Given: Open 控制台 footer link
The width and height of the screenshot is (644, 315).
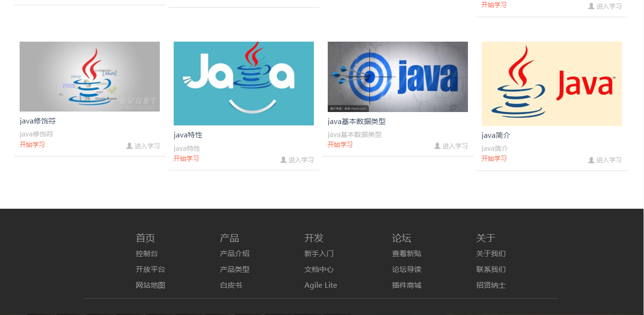Looking at the screenshot, I should pyautogui.click(x=147, y=254).
